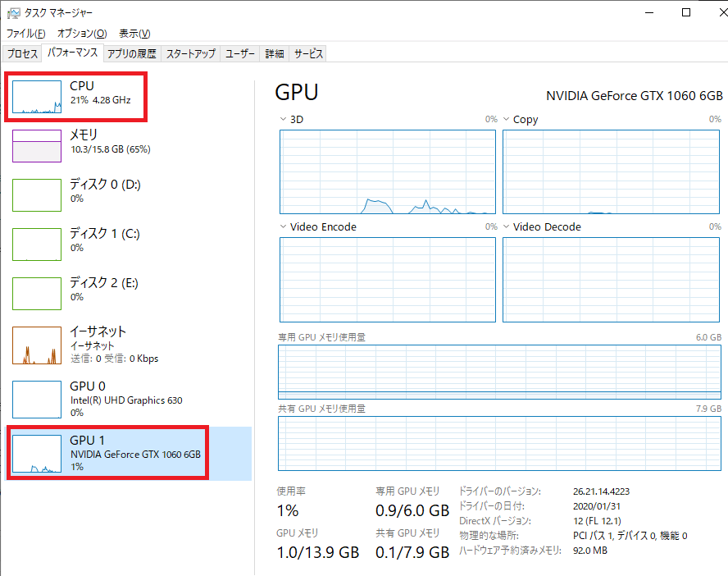The width and height of the screenshot is (728, 576).
Task: Switch to the 詳細 tab
Action: pyautogui.click(x=275, y=54)
